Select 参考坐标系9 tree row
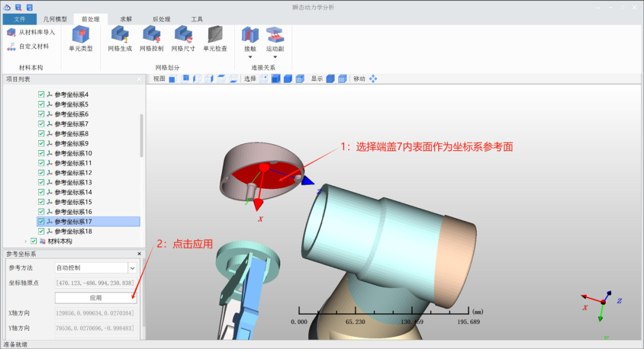Screen dimensions: 644x349 [x=88, y=144]
